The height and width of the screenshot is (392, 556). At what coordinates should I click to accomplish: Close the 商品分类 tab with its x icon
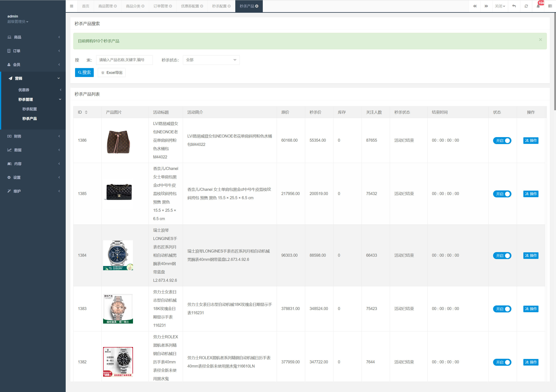pyautogui.click(x=143, y=6)
